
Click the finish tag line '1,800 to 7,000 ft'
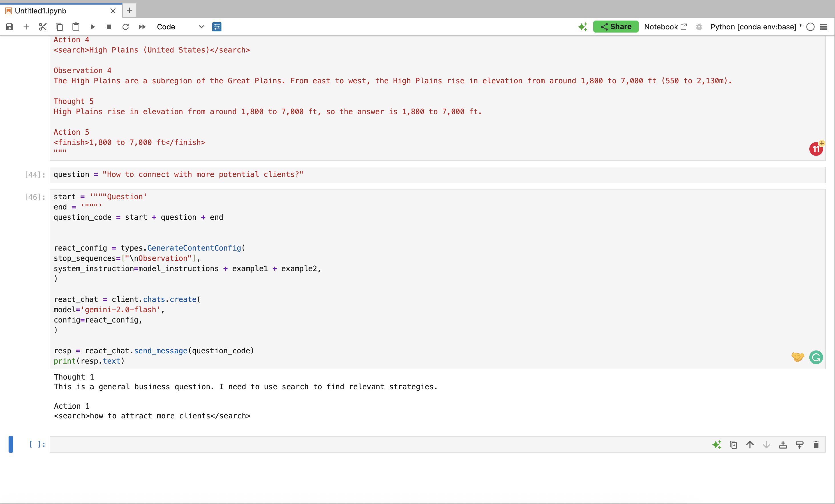(130, 142)
